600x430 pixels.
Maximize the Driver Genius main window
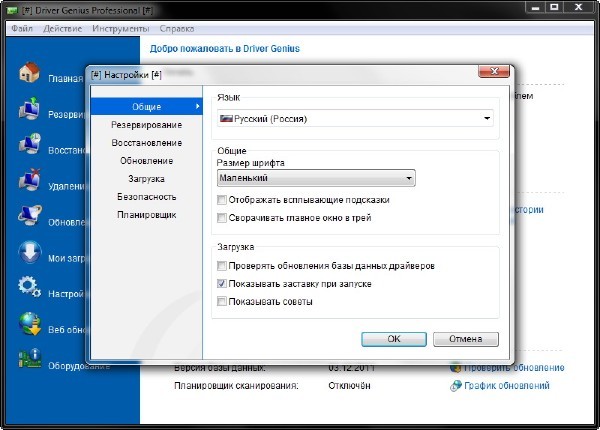pyautogui.click(x=554, y=8)
